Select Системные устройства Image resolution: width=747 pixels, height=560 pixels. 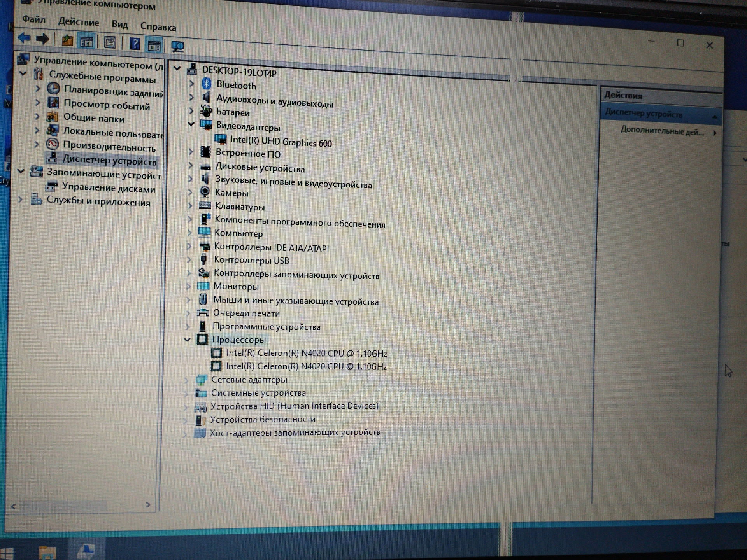coord(258,393)
